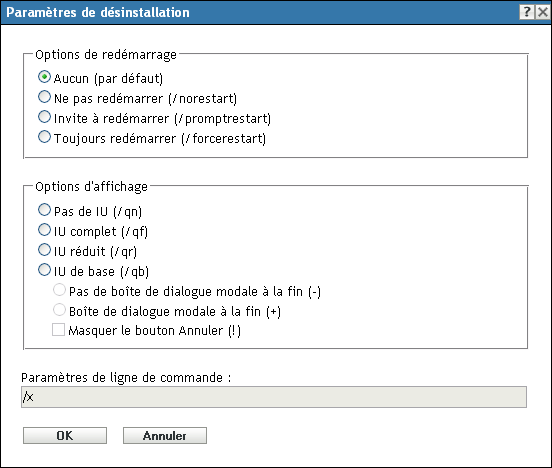This screenshot has height=468, width=552.
Task: Click the Options de redémarrage group label
Action: point(106,55)
